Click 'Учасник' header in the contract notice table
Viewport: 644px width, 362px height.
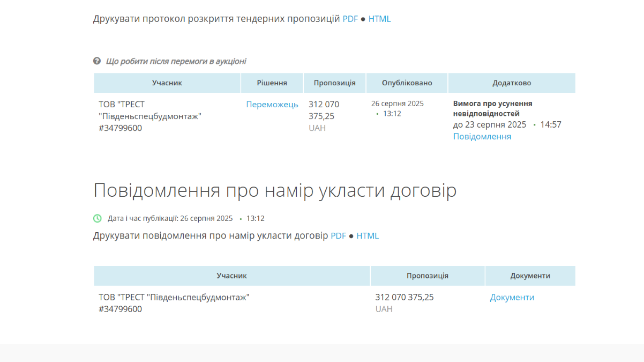[x=231, y=276]
